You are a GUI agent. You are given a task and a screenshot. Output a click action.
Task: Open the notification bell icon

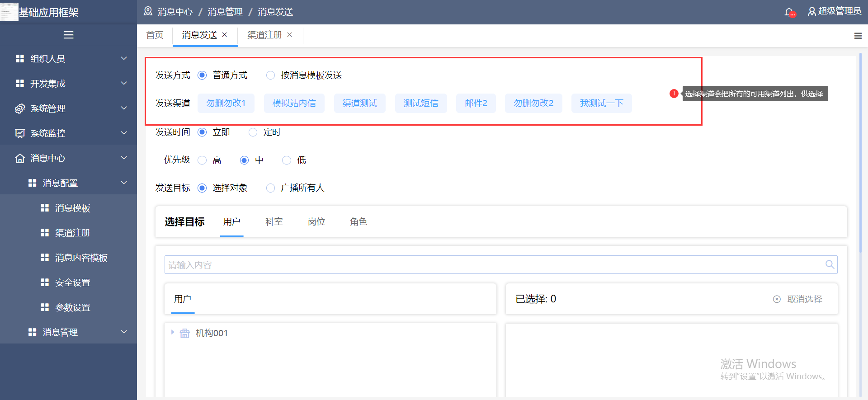click(x=789, y=12)
